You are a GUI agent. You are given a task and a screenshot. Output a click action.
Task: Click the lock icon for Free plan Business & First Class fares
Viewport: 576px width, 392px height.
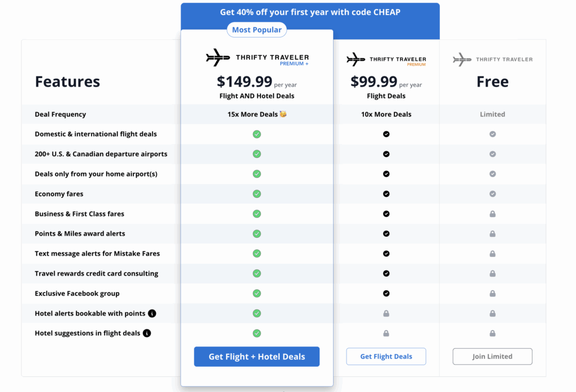tap(492, 214)
